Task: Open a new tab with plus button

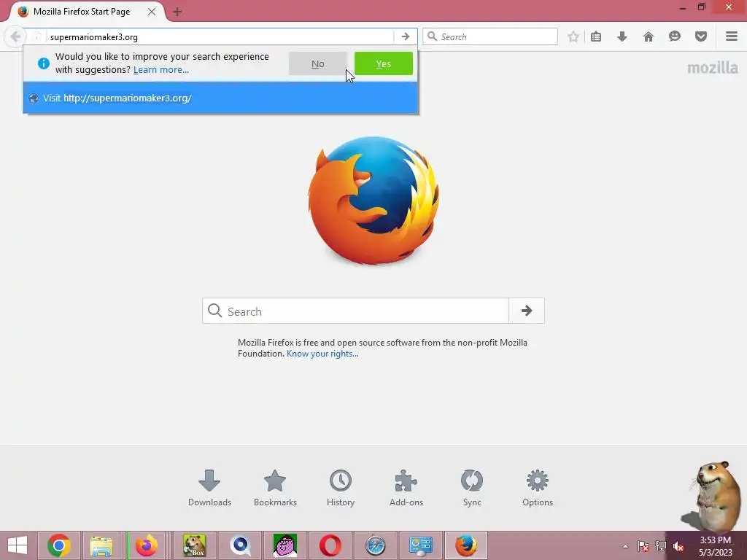Action: tap(177, 12)
